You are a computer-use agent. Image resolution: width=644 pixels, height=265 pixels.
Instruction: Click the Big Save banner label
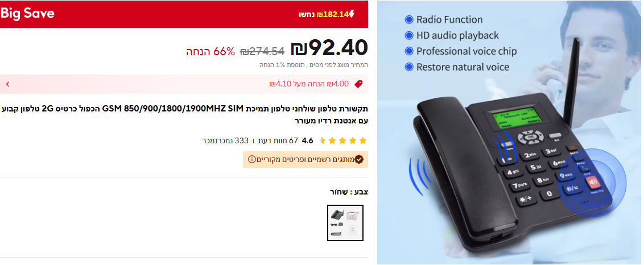pos(27,14)
